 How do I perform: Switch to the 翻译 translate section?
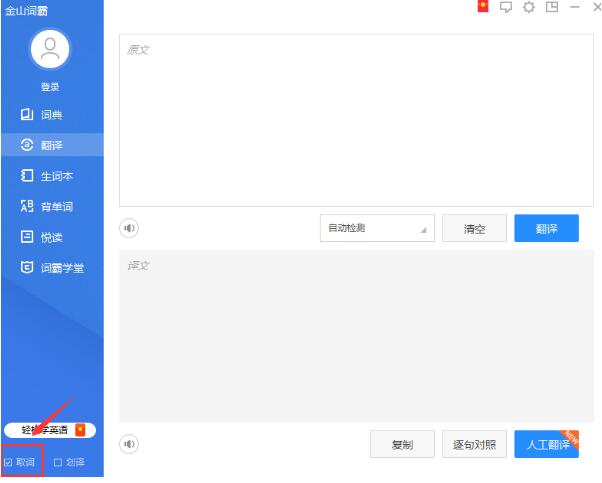pos(52,145)
